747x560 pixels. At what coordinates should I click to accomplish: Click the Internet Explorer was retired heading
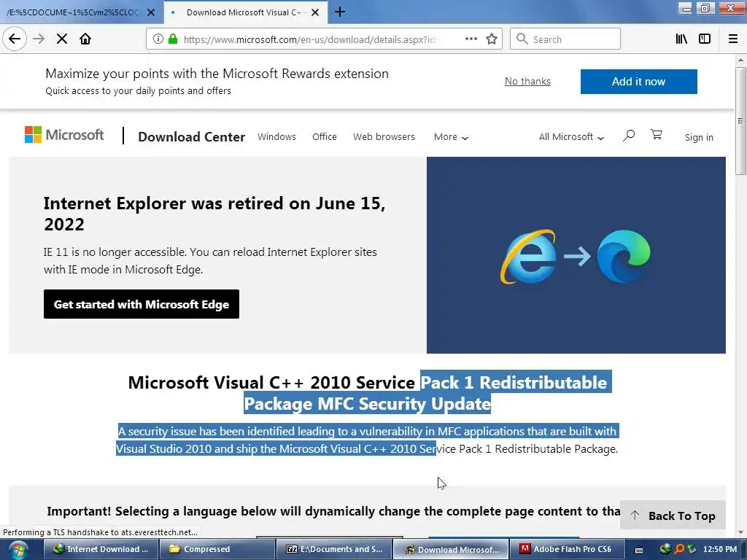point(214,214)
